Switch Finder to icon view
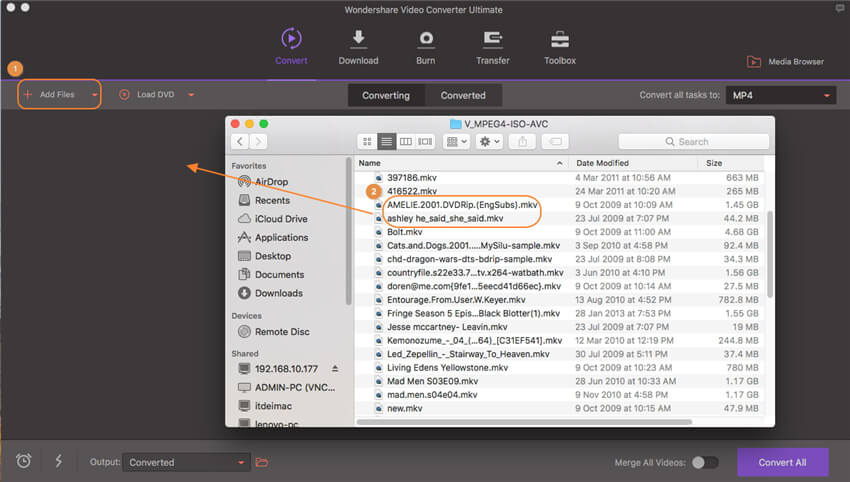Screen dimensions: 850x482 click(x=367, y=142)
